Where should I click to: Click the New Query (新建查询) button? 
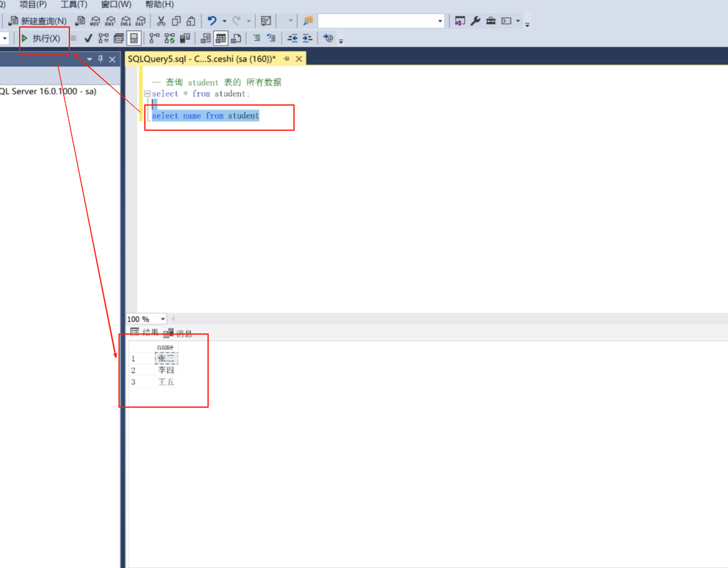pos(38,21)
